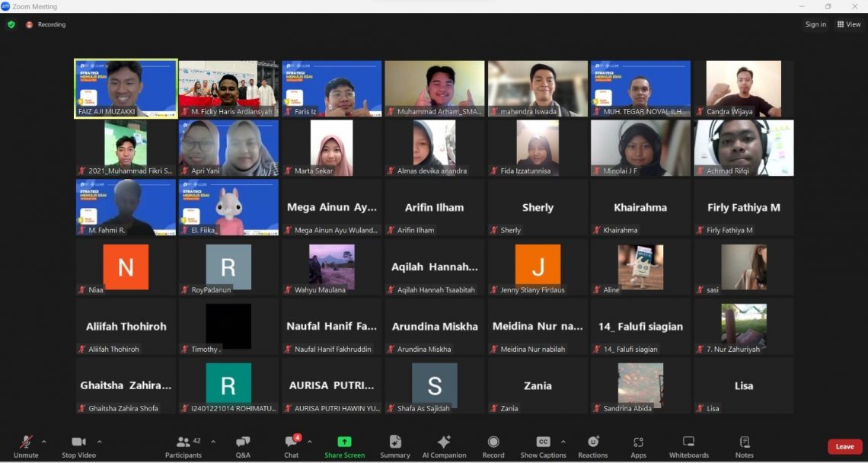This screenshot has width=868, height=463.
Task: Select M. Ficky Haris Ardiansyah video tile
Action: [x=228, y=88]
